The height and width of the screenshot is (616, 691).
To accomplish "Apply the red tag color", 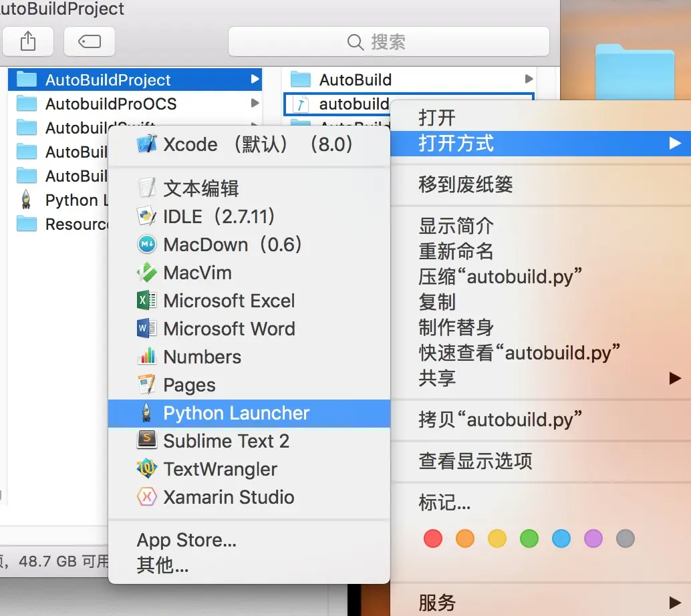I will [433, 538].
